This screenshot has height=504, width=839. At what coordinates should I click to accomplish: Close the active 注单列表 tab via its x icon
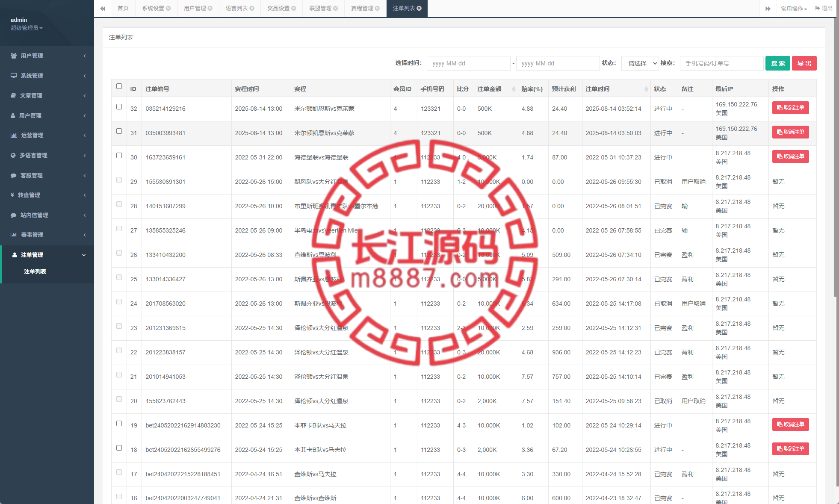[x=419, y=9]
